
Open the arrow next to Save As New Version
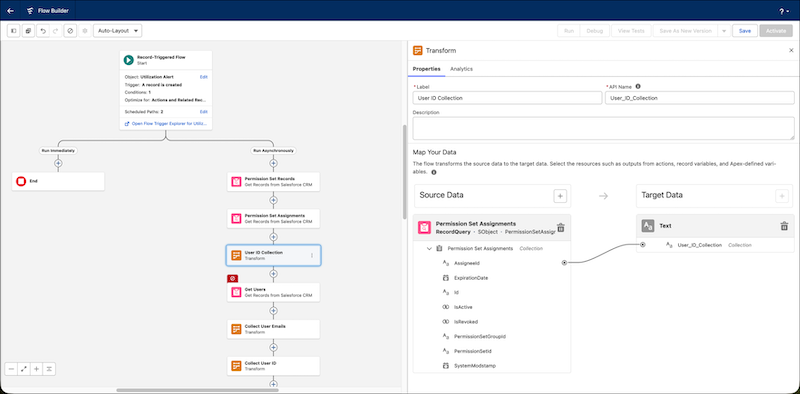click(x=723, y=31)
